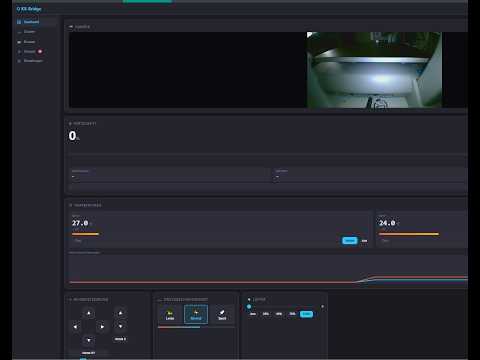Open the highlighted Dashboard sidebar item
The image size is (480, 360).
coord(36,22)
